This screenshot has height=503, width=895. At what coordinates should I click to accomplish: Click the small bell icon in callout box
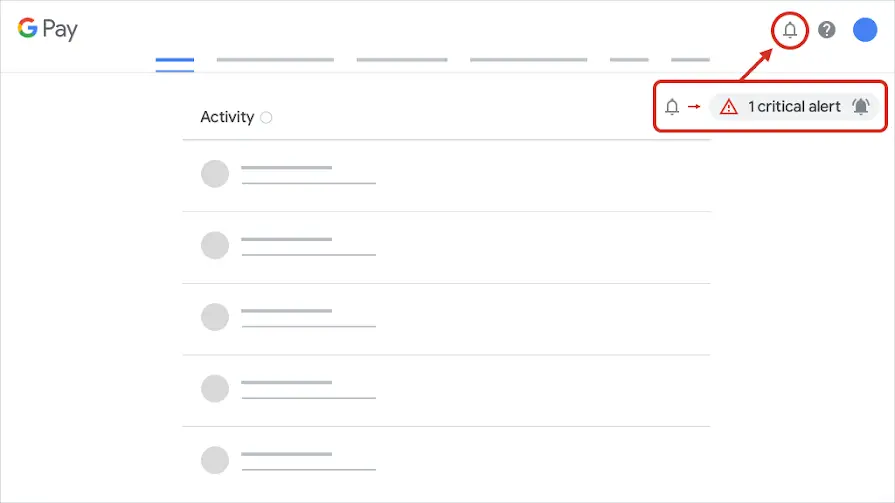click(x=672, y=107)
